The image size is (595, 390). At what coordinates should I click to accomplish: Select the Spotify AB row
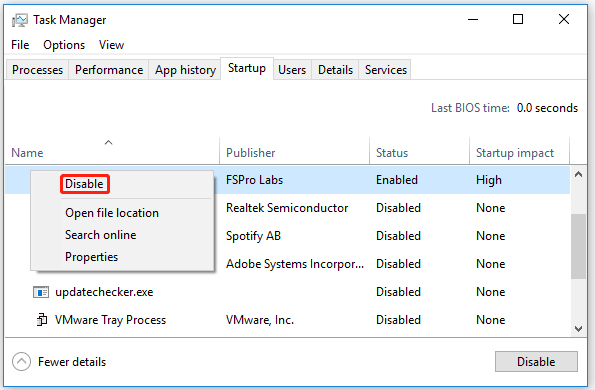pos(287,236)
